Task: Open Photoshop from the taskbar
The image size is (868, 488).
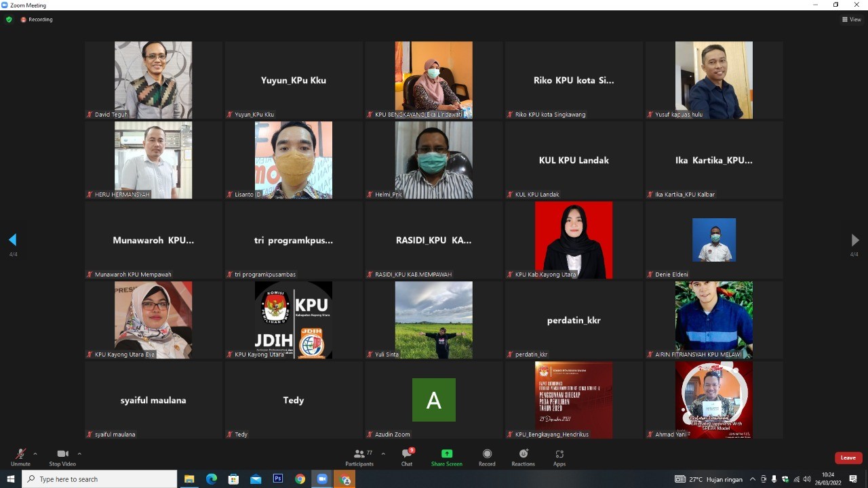Action: point(277,479)
